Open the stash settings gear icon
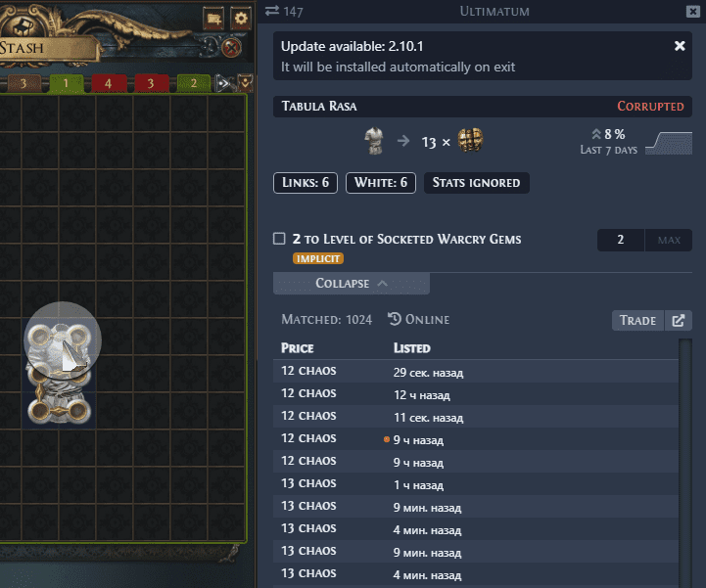The width and height of the screenshot is (706, 588). pyautogui.click(x=241, y=19)
